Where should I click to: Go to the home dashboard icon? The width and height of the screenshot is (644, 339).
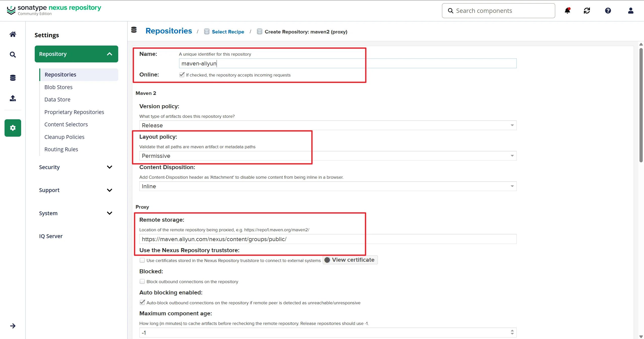pyautogui.click(x=13, y=34)
